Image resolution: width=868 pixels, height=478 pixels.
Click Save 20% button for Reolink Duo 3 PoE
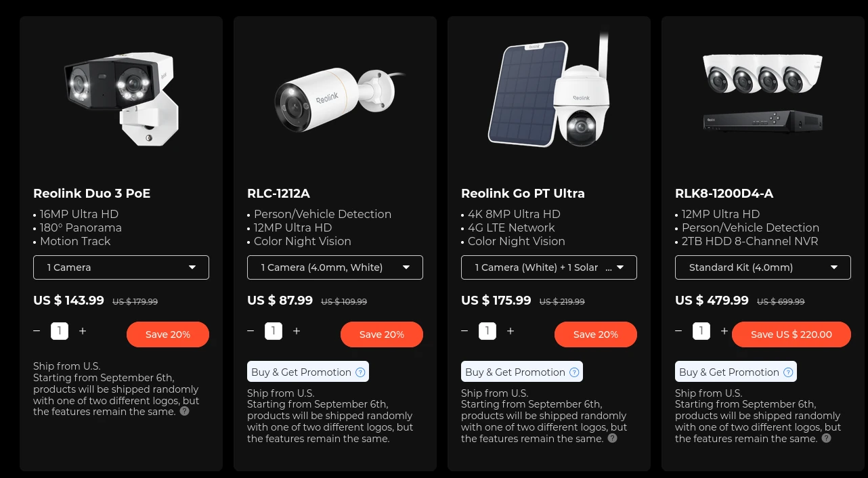[x=168, y=334]
